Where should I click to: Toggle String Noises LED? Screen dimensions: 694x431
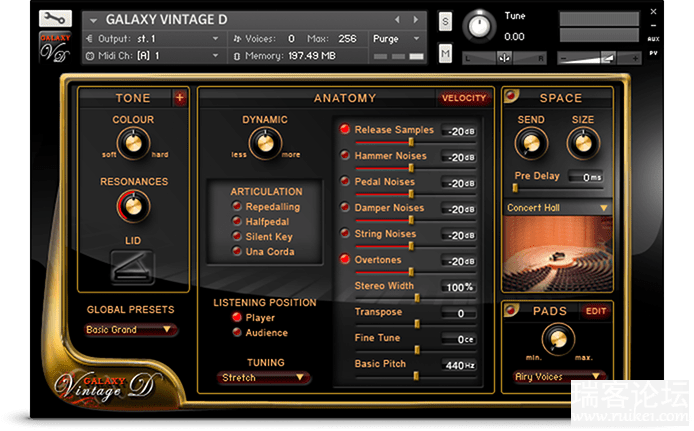[345, 233]
